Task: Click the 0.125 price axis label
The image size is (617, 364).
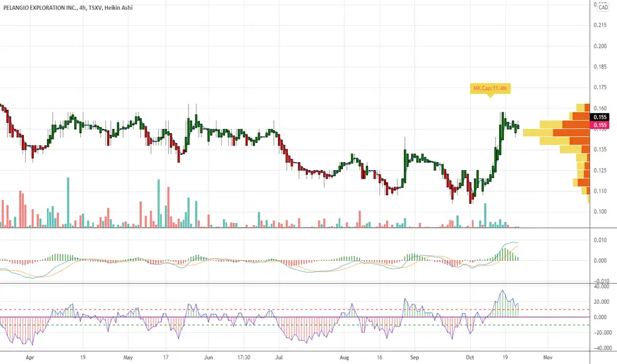Action: point(600,170)
